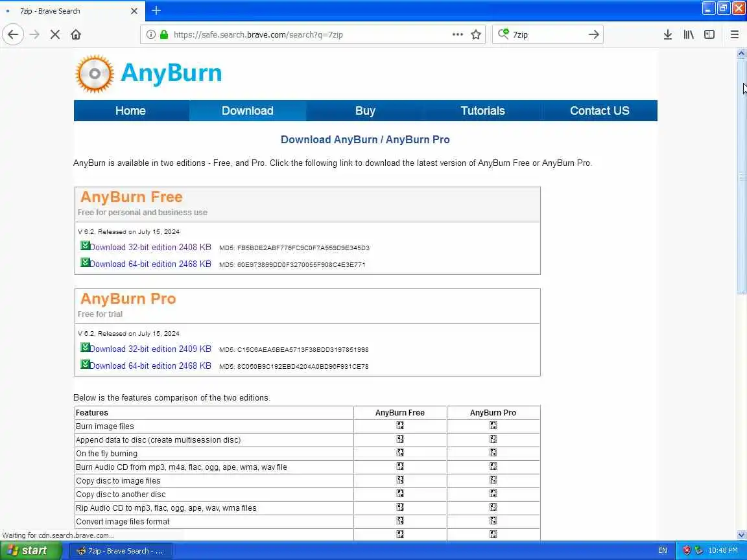Click the forward navigation arrow
Screen dimensions: 747x560
pos(34,34)
